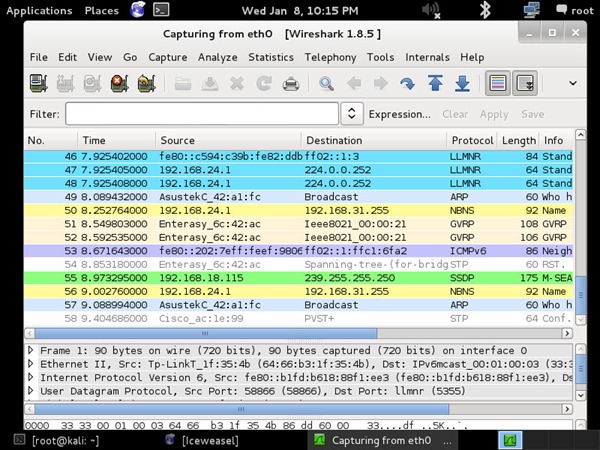The height and width of the screenshot is (450, 600).
Task: Click the Save filter button
Action: [x=532, y=114]
